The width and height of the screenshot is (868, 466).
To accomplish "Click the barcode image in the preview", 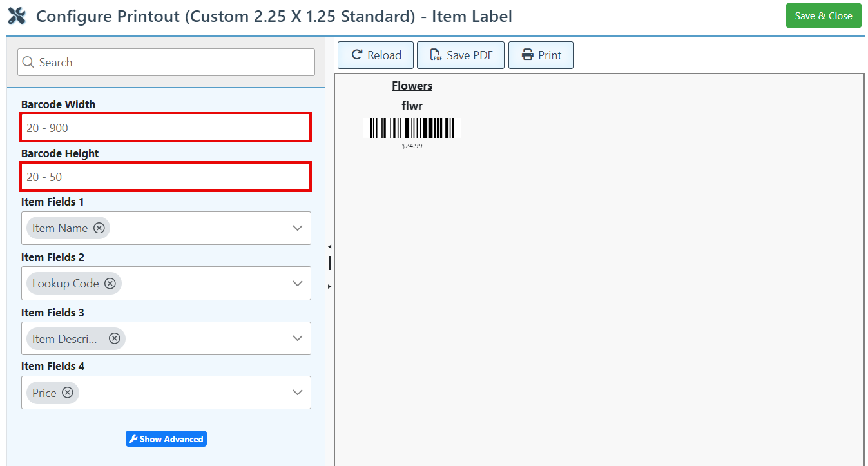I will click(412, 128).
